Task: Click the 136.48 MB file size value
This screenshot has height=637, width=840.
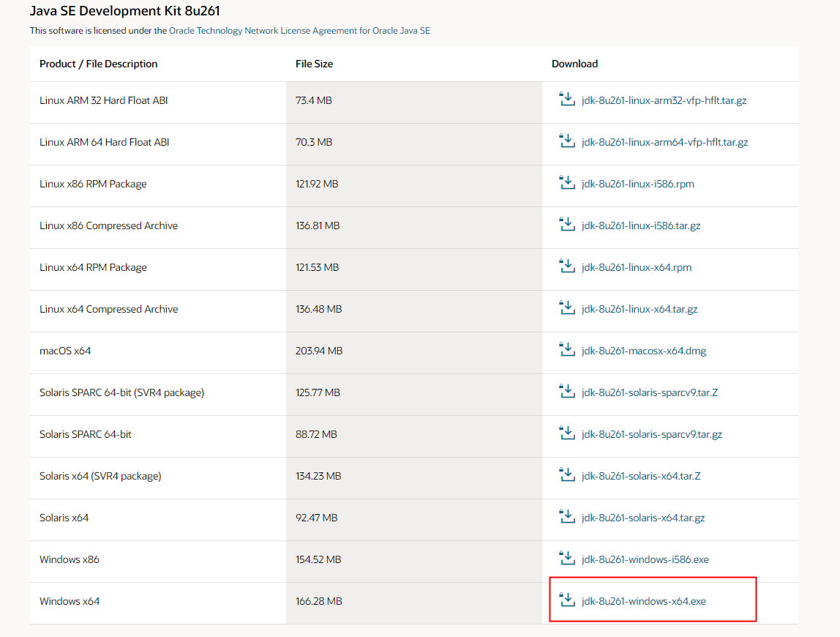Action: pyautogui.click(x=319, y=310)
